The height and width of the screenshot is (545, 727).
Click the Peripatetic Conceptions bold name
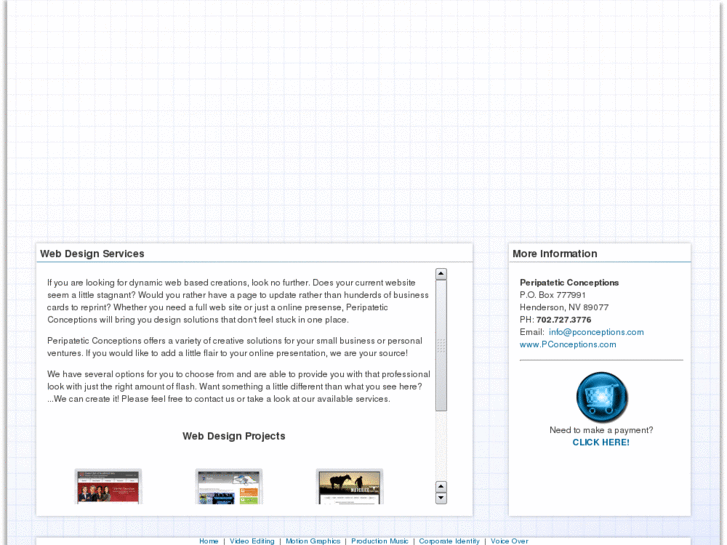569,282
